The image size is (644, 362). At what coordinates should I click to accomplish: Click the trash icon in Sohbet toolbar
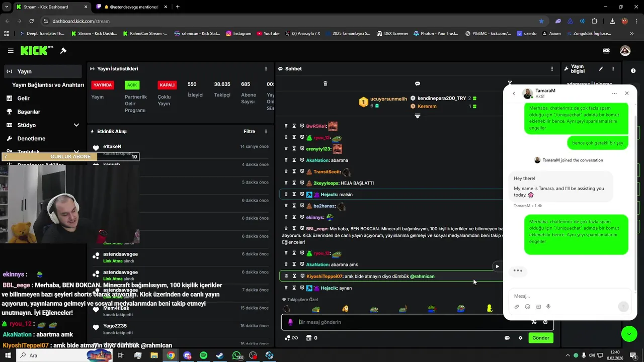pos(325,83)
